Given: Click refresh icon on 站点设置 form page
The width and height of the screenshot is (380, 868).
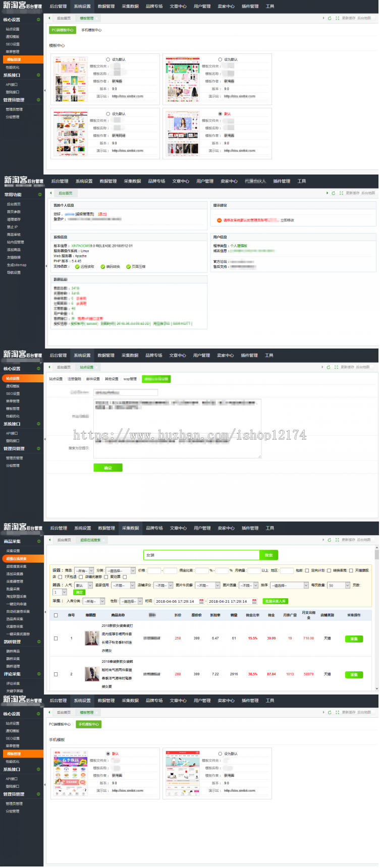Looking at the screenshot, I should click(329, 367).
